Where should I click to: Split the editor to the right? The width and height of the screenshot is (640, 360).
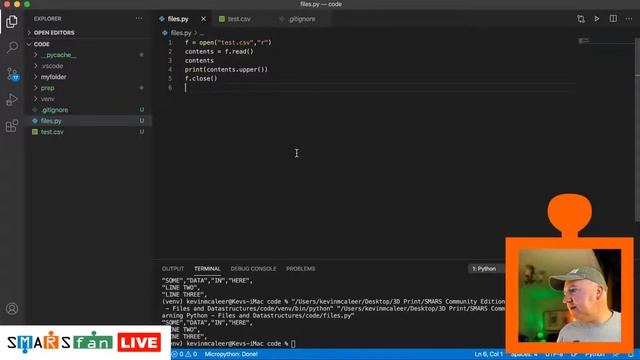pos(613,19)
